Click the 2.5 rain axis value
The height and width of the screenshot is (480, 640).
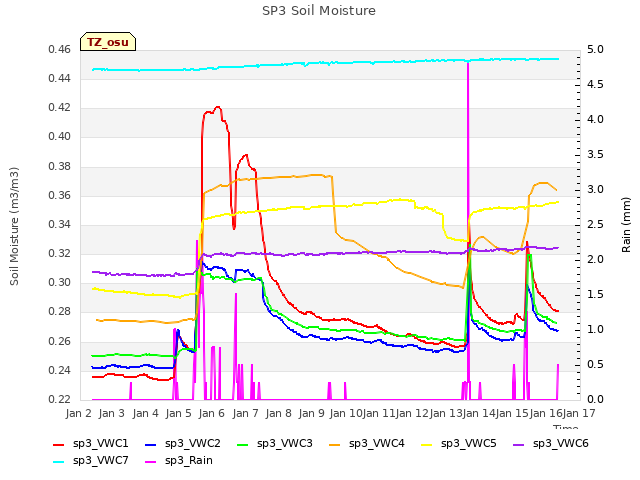tap(595, 224)
